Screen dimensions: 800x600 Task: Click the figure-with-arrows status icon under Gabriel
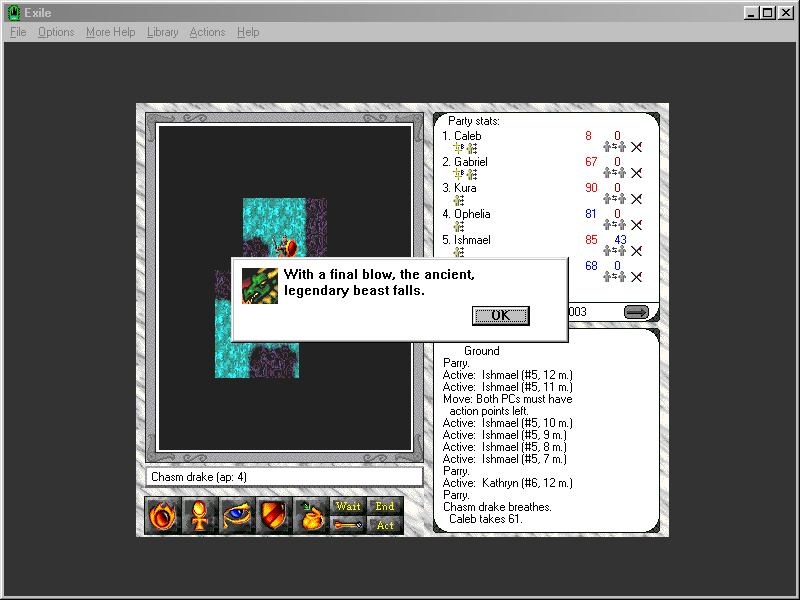472,174
